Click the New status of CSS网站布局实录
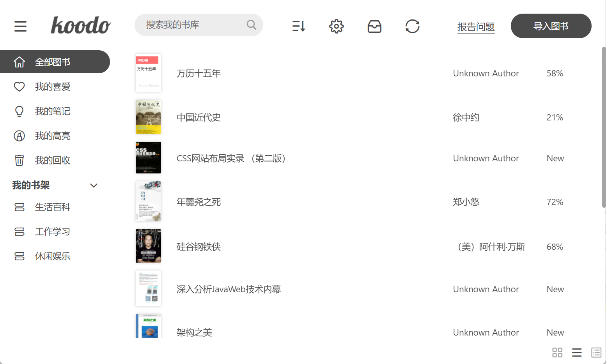 click(x=555, y=158)
